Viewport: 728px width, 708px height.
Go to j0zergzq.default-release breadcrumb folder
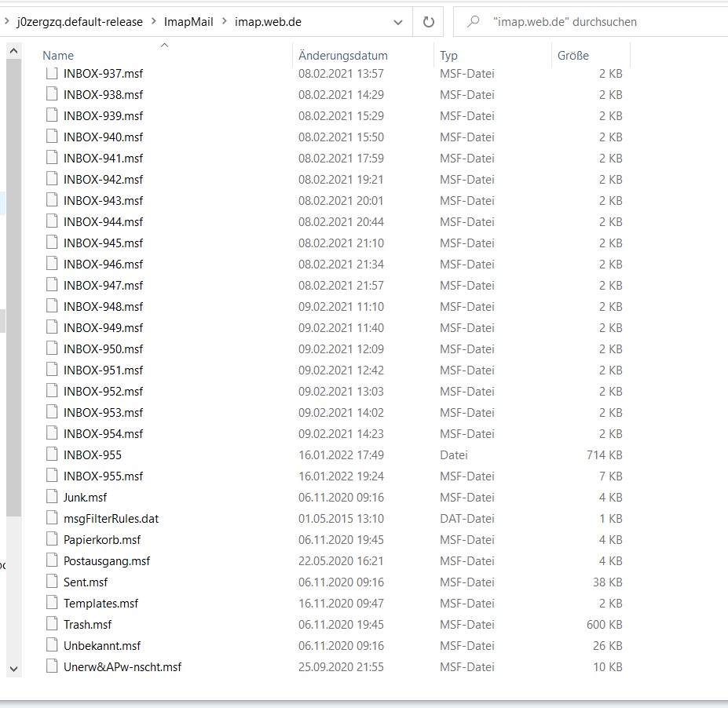(79, 22)
